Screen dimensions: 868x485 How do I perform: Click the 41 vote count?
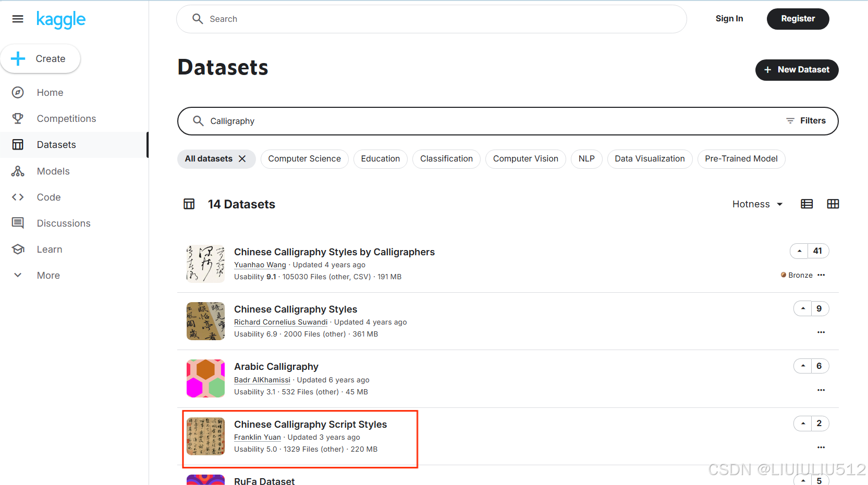[818, 251]
